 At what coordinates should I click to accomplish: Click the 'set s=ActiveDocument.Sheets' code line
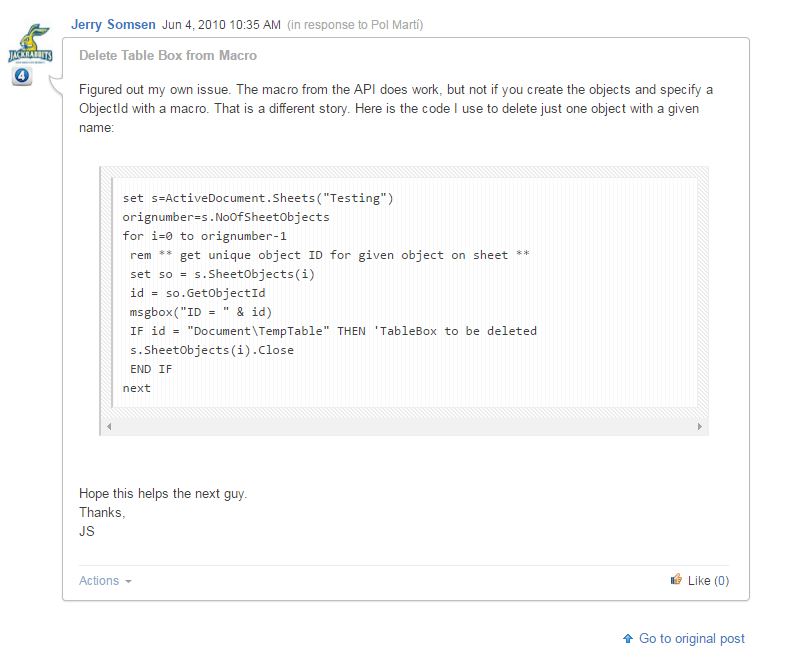pos(258,198)
